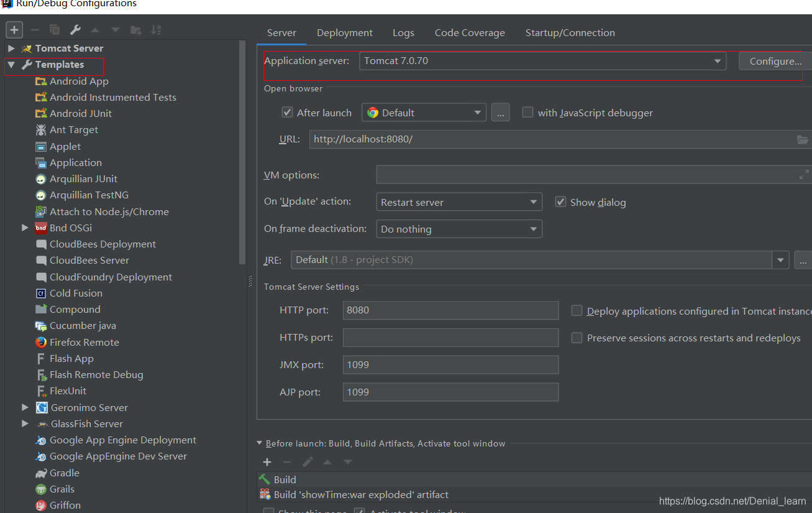
Task: Switch to the Deployment tab
Action: tap(345, 33)
